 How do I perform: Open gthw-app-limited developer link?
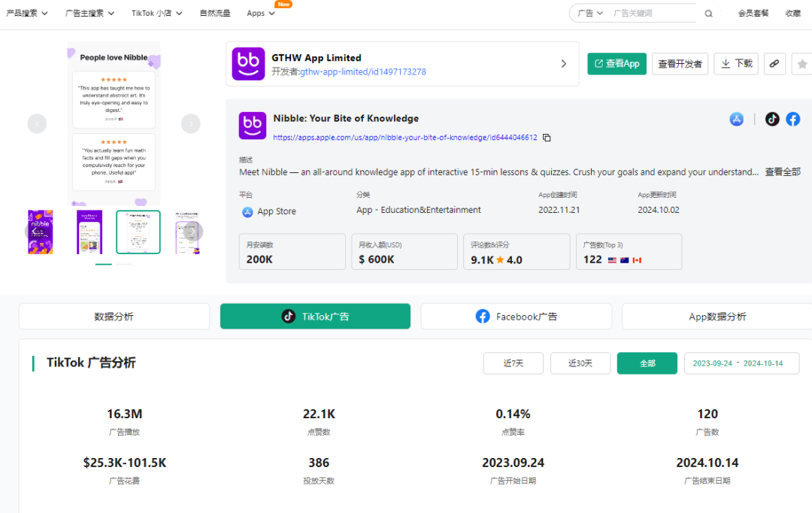[363, 71]
